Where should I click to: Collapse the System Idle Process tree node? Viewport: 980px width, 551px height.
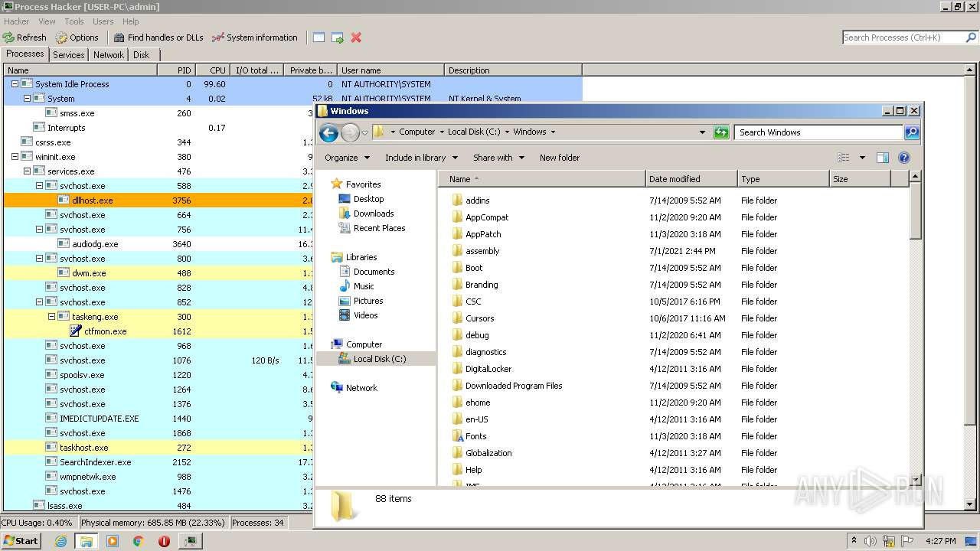15,84
